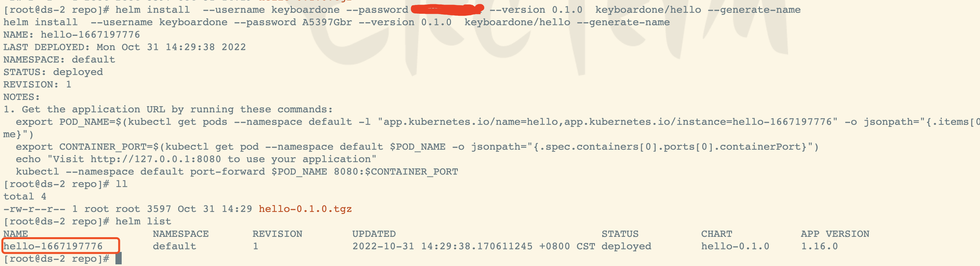Click the 1.16.0 app version value
This screenshot has width=980, height=266.
click(x=819, y=246)
